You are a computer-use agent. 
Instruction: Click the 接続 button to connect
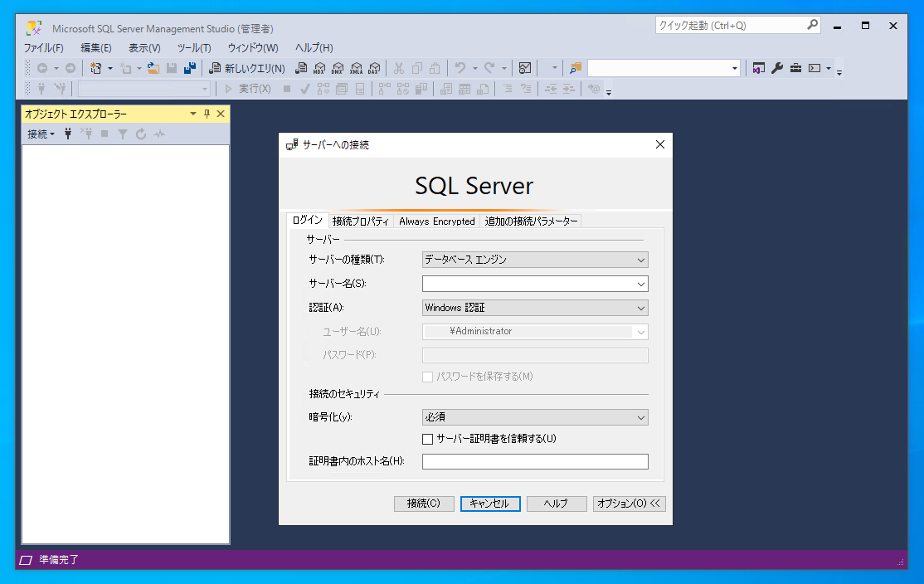(x=424, y=504)
